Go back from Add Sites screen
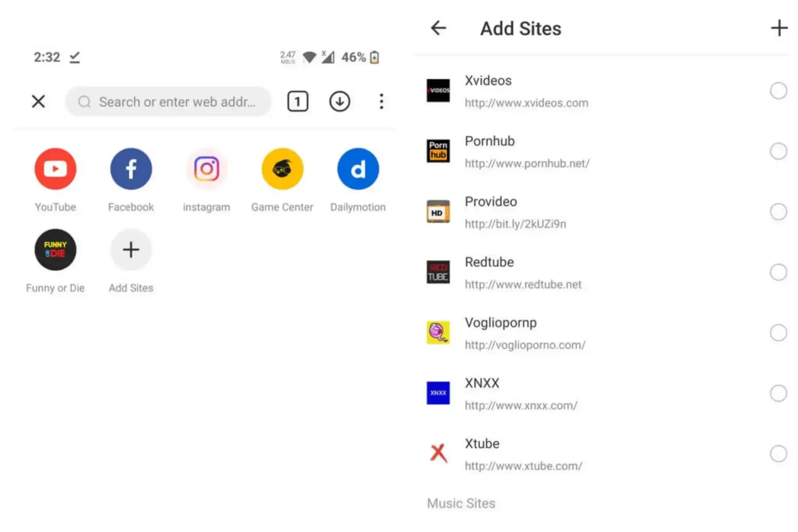 (438, 28)
